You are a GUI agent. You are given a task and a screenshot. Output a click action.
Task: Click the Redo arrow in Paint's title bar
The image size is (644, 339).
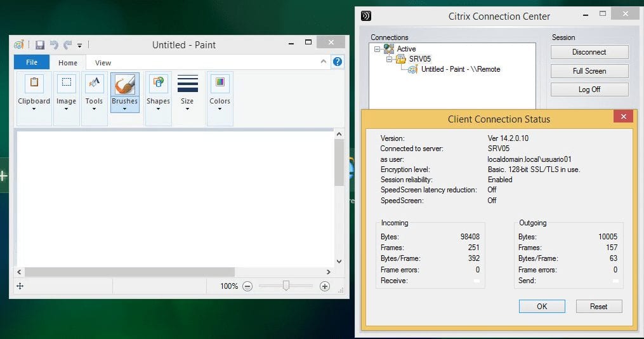click(x=67, y=45)
